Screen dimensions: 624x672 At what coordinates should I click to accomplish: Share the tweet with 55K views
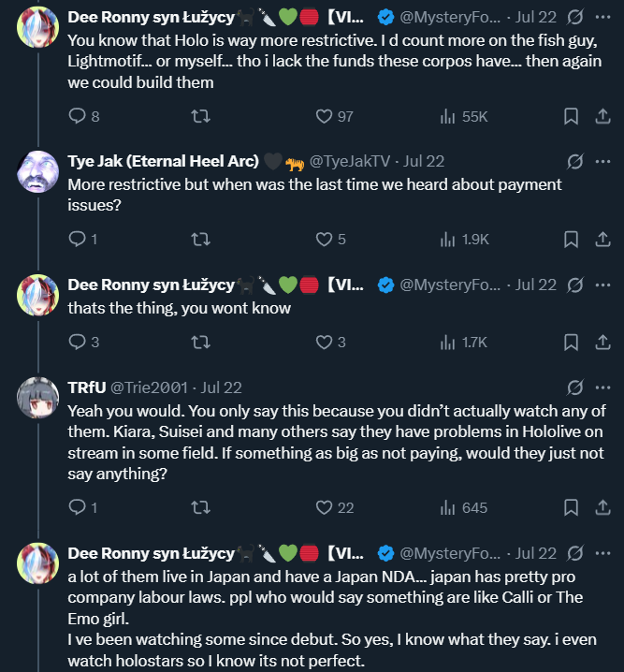602,116
